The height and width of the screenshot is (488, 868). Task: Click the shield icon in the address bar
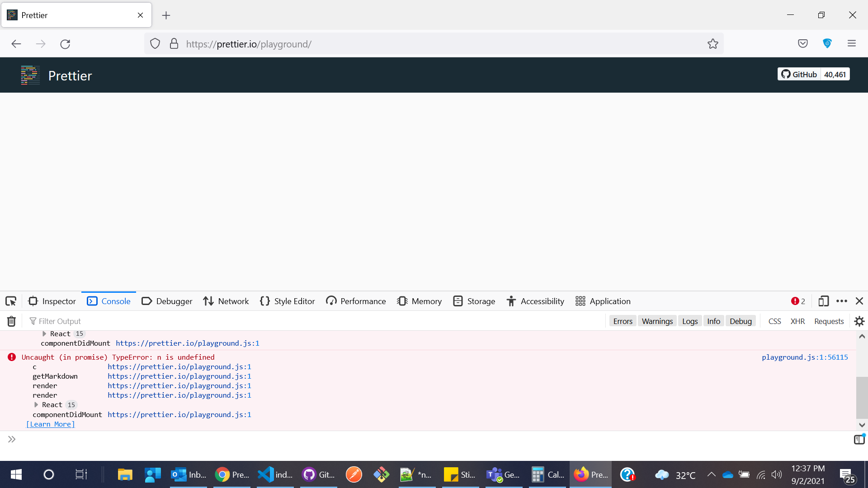click(x=155, y=43)
